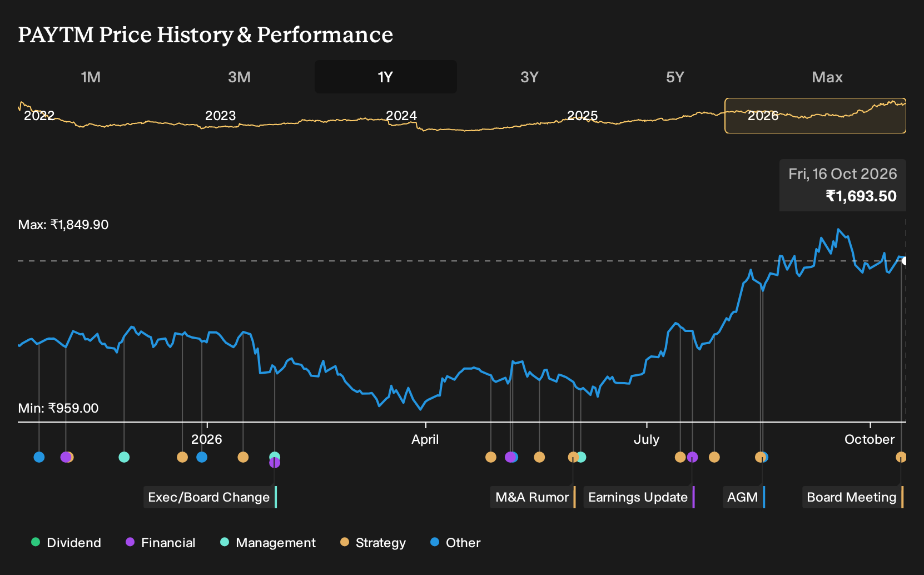Show the Max time range
Viewport: 924px width, 575px height.
click(x=827, y=77)
